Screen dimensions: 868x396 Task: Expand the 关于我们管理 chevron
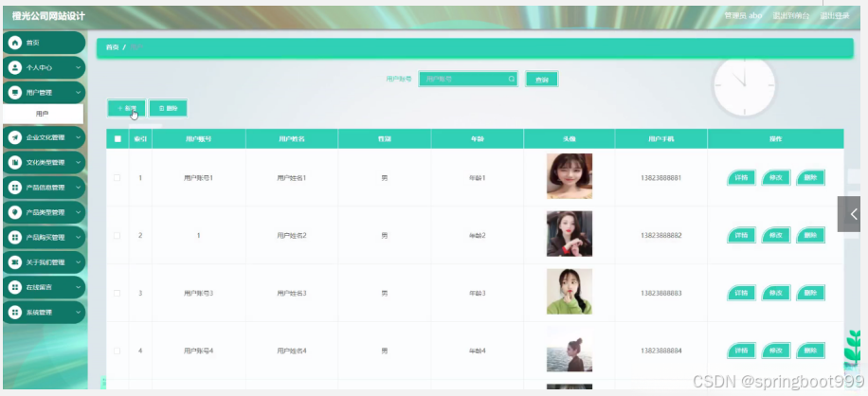78,262
